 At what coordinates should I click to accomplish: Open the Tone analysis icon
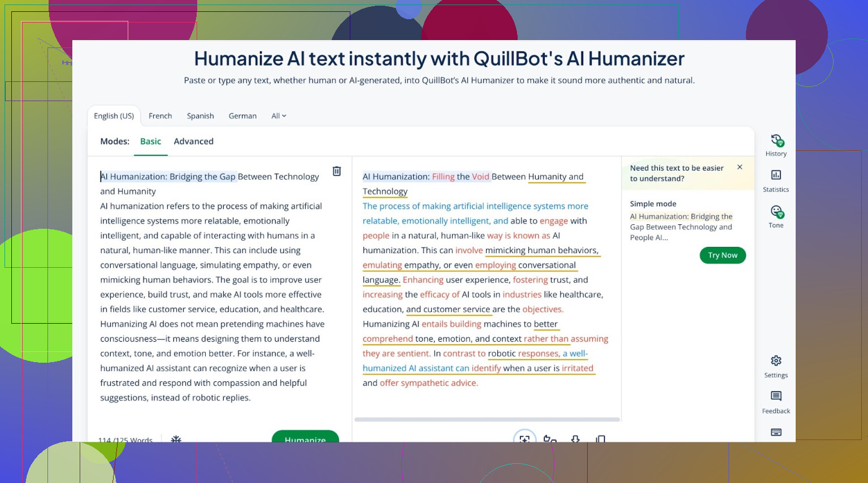pyautogui.click(x=776, y=212)
